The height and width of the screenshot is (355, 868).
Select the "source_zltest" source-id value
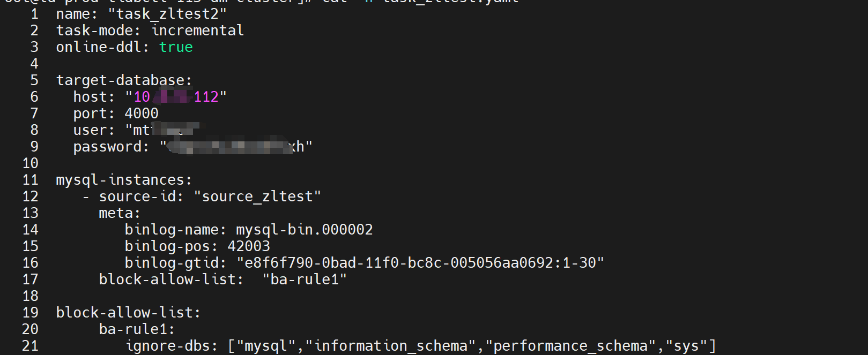click(x=257, y=197)
